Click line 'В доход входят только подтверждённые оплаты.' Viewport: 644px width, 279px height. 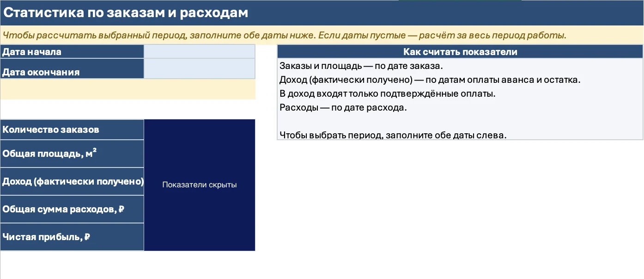coord(388,93)
